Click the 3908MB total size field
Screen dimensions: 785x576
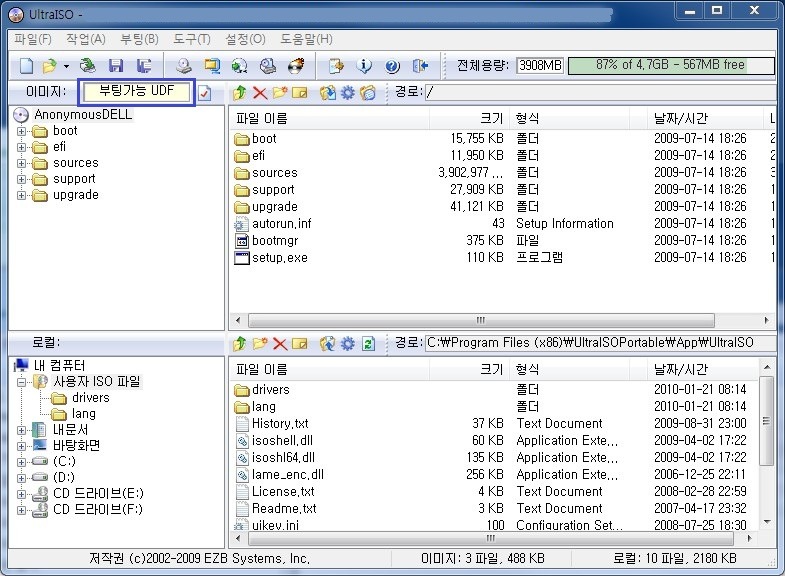click(x=540, y=65)
